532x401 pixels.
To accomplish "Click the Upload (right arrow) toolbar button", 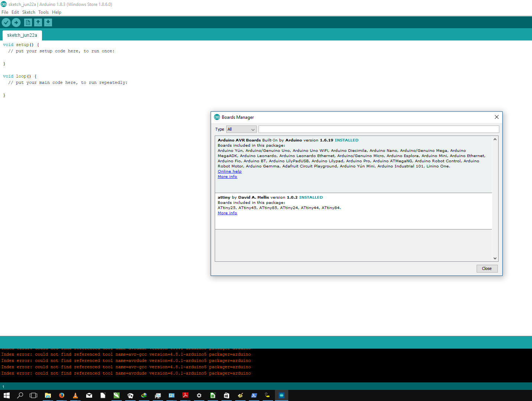I will pyautogui.click(x=16, y=23).
